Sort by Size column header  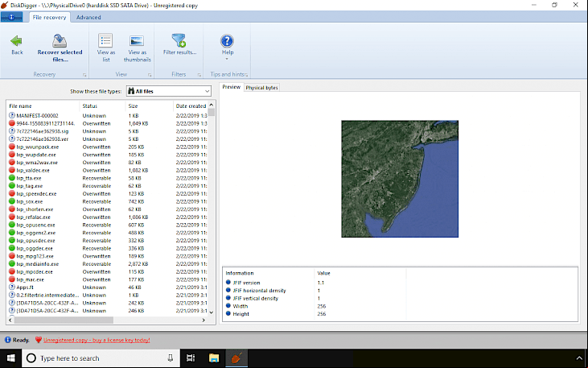tap(149, 106)
